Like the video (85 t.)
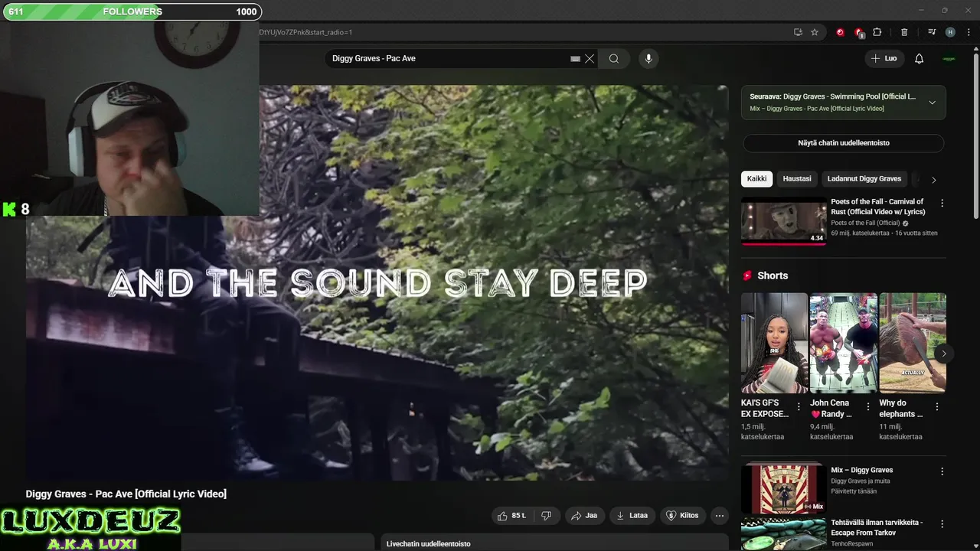Image resolution: width=980 pixels, height=551 pixels. pos(511,516)
